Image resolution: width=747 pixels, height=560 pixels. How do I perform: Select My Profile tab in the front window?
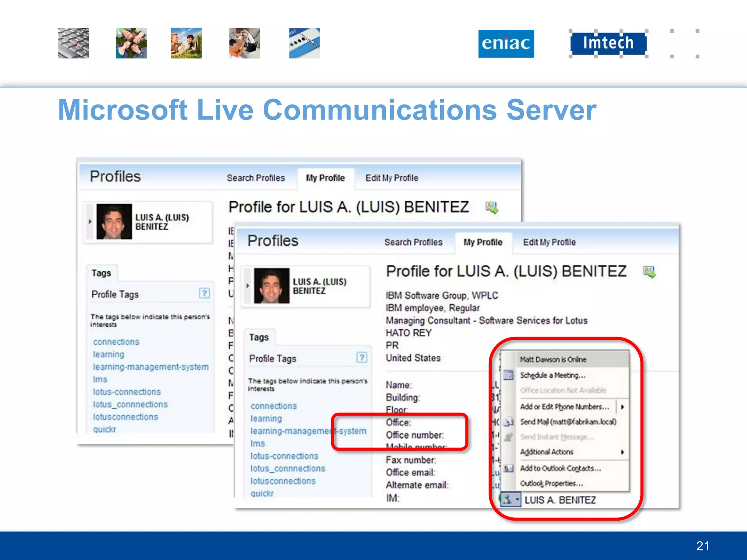pos(483,242)
